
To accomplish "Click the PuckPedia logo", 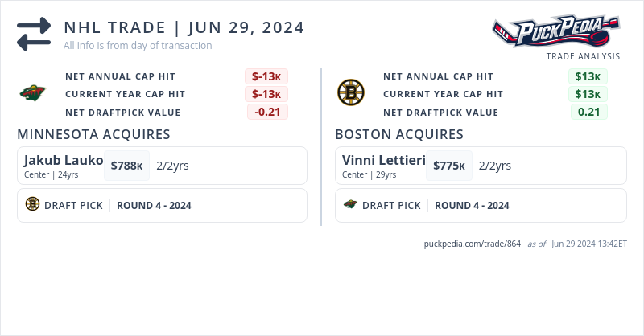I will [x=556, y=33].
